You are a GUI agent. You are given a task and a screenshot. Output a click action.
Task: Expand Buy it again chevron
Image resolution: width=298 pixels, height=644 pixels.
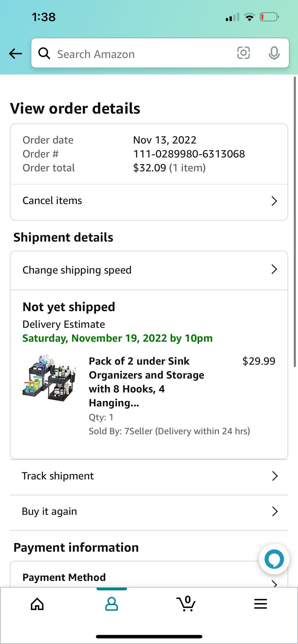point(274,512)
